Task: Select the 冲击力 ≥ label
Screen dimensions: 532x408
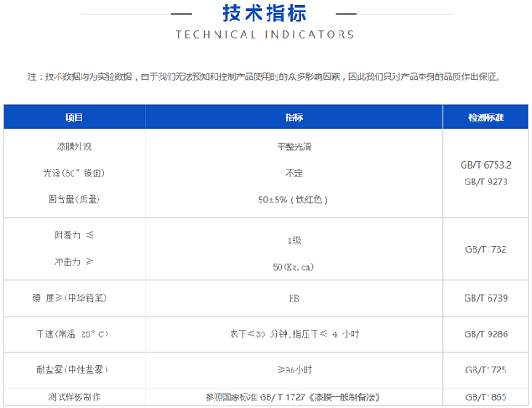Action: (x=74, y=262)
